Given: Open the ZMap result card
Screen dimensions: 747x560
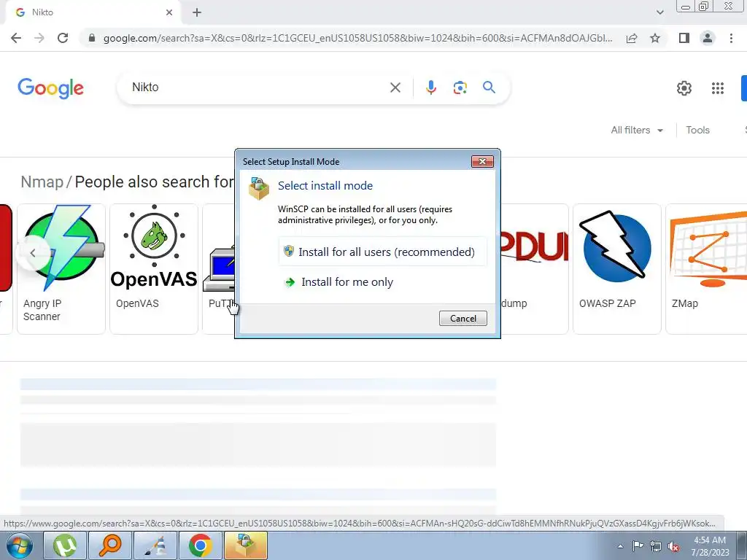Looking at the screenshot, I should [706, 269].
